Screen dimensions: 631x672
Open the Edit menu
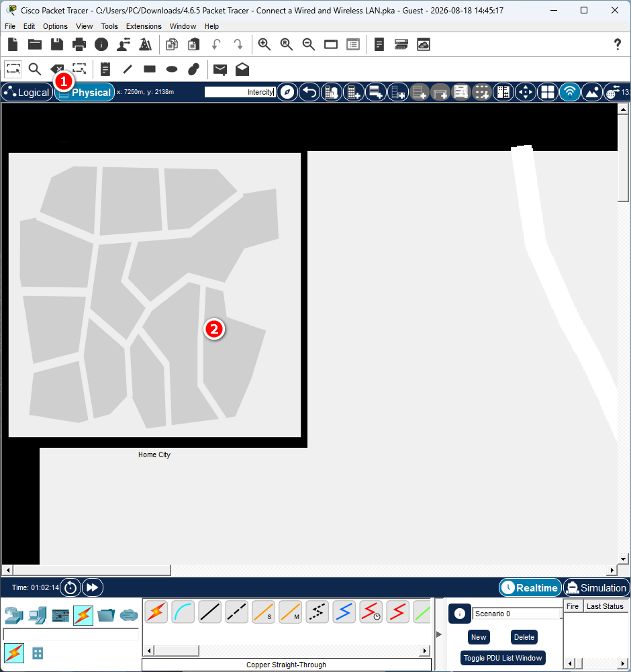29,26
